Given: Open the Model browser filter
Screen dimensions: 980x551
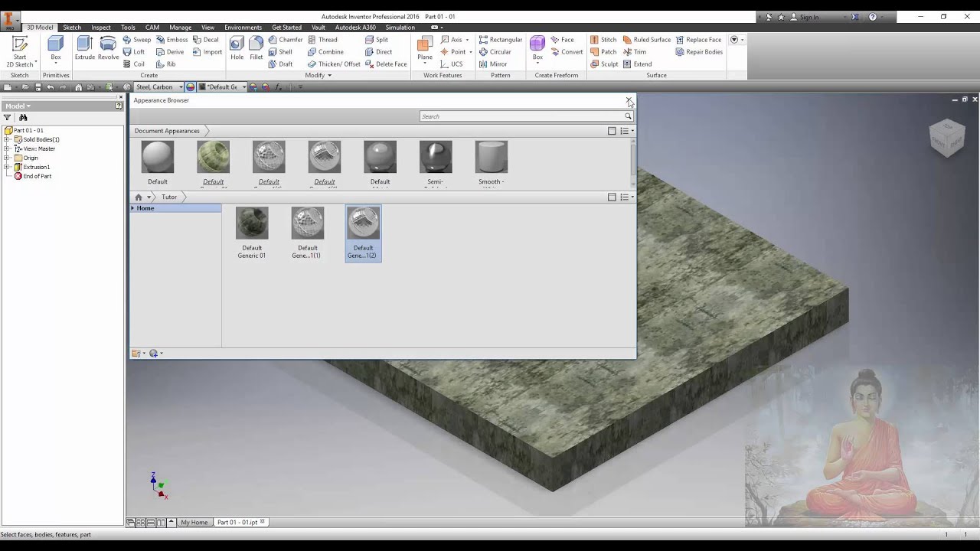Looking at the screenshot, I should coord(7,118).
